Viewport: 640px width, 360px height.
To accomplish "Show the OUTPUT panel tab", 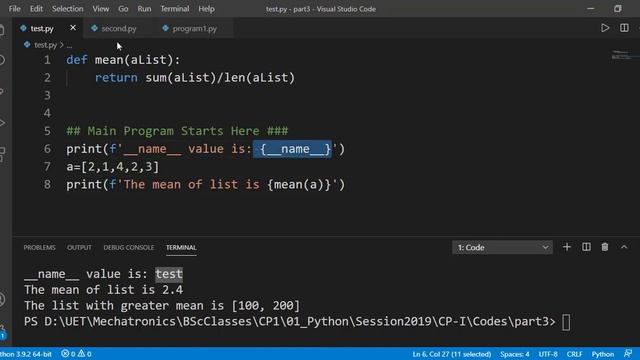I will 79,247.
